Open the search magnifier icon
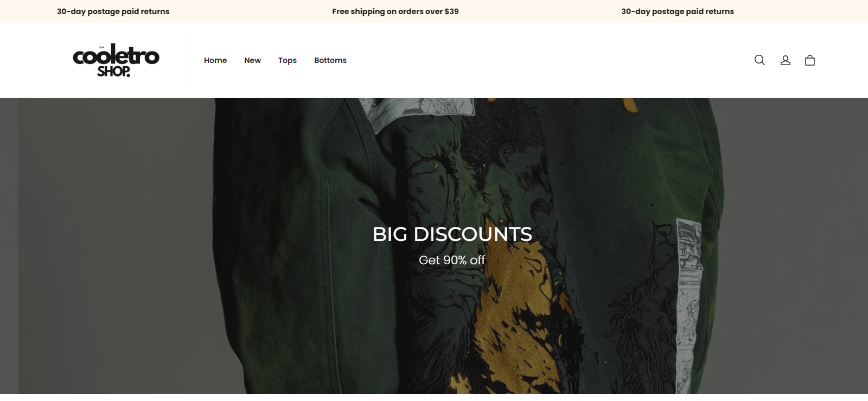The height and width of the screenshot is (401, 868). tap(759, 60)
